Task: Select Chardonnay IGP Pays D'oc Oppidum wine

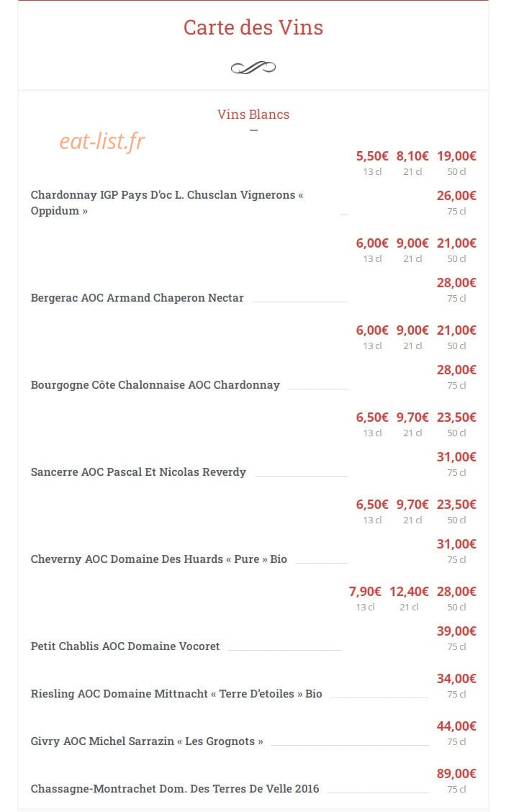Action: click(x=167, y=203)
